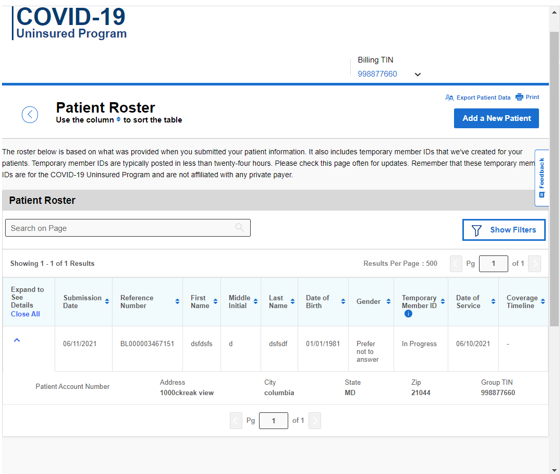Viewport: 560px width, 474px height.
Task: Click the Print printer icon
Action: [x=519, y=97]
